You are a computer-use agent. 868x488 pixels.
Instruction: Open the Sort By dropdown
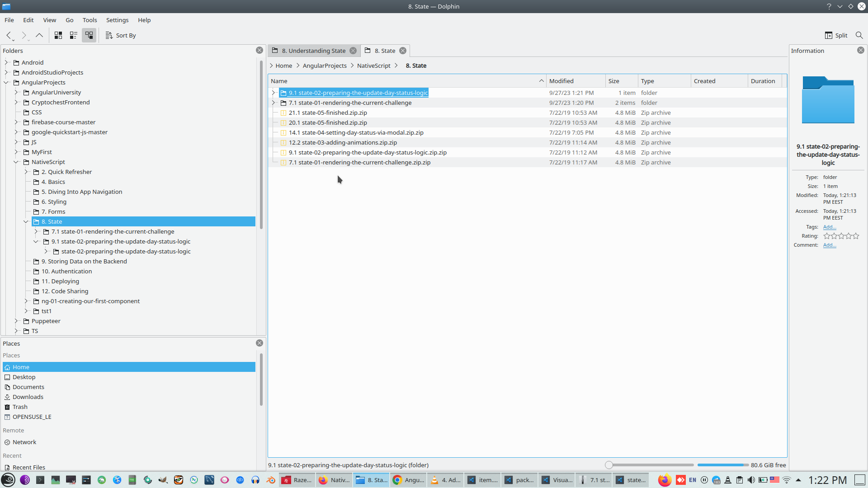pos(121,35)
